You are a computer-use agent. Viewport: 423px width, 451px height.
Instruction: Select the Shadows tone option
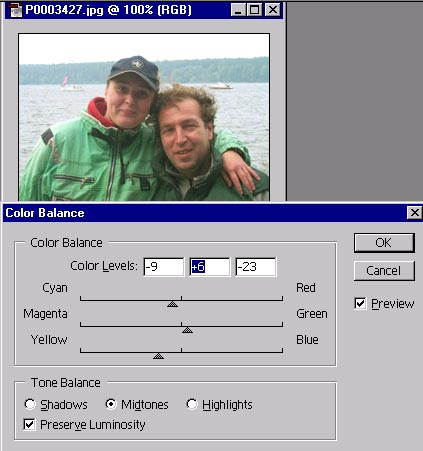(x=30, y=404)
